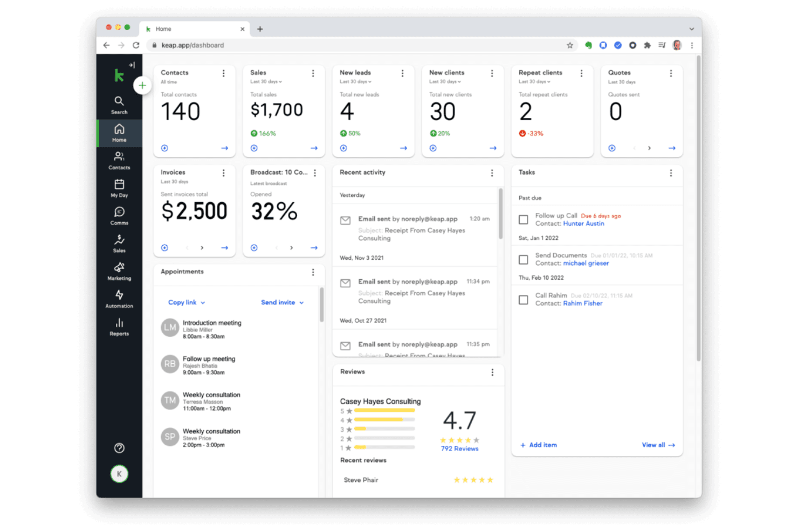Screen dimensions: 798x532
Task: Go to next Invoices card page
Action: pos(202,248)
